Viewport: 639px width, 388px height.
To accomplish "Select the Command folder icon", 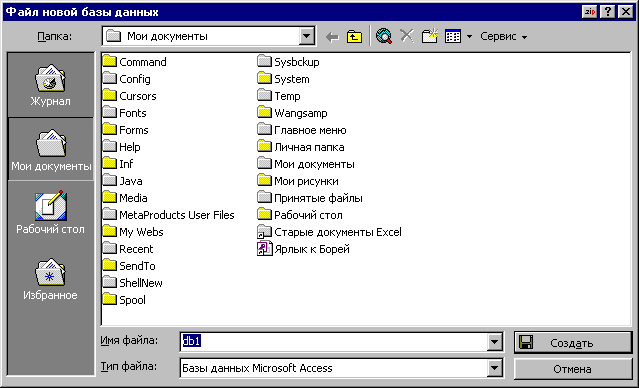I will [109, 62].
